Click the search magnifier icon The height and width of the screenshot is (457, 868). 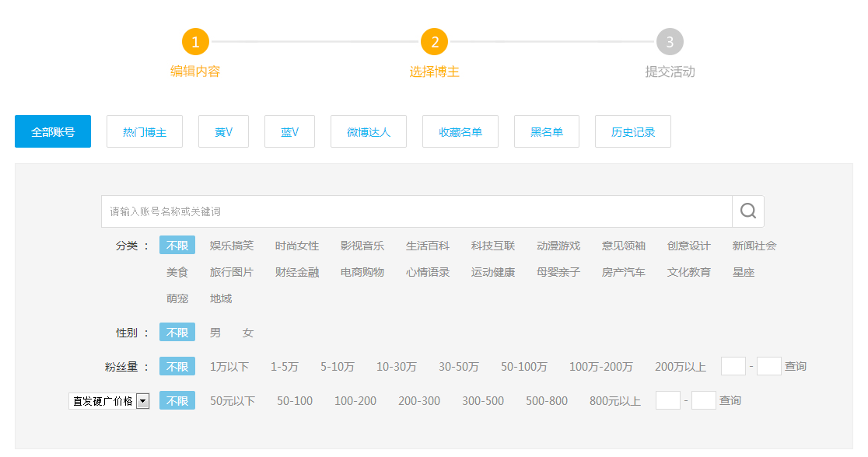[747, 211]
